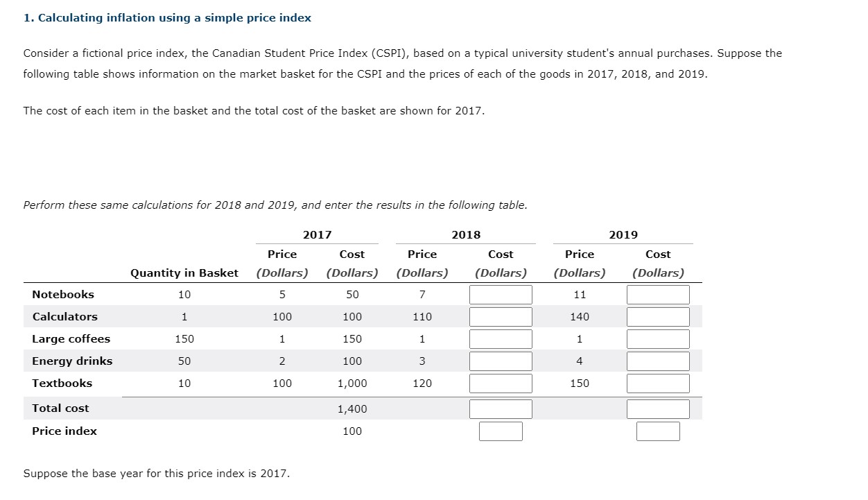Screen dimensions: 868x500
Task: Click the section heading about calculating inflation
Action: pos(167,17)
